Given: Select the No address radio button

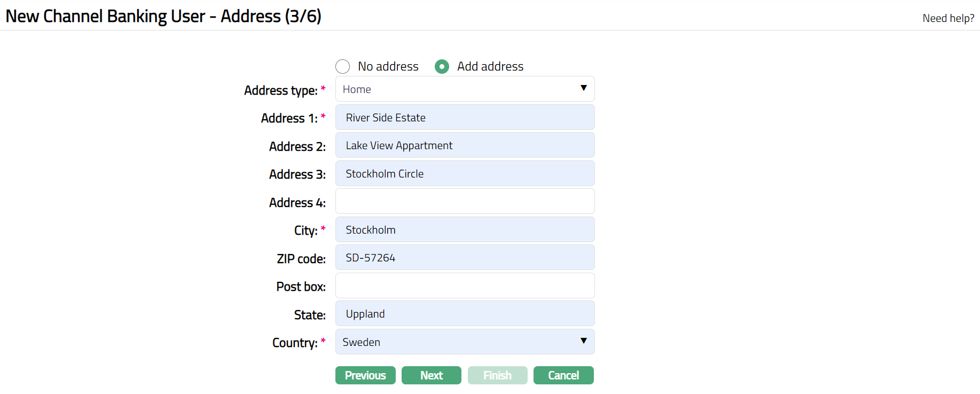Looking at the screenshot, I should (x=342, y=66).
